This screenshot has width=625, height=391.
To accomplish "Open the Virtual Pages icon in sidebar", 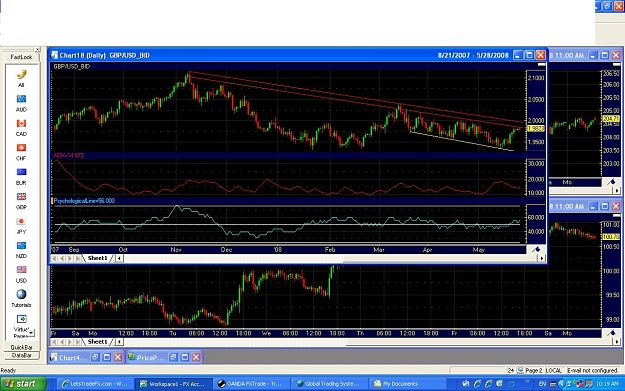I will coord(22,319).
